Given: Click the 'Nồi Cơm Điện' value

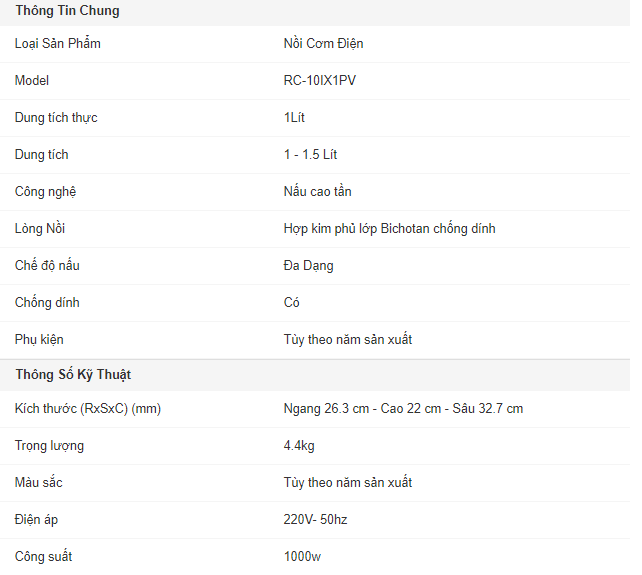Looking at the screenshot, I should (x=322, y=44).
